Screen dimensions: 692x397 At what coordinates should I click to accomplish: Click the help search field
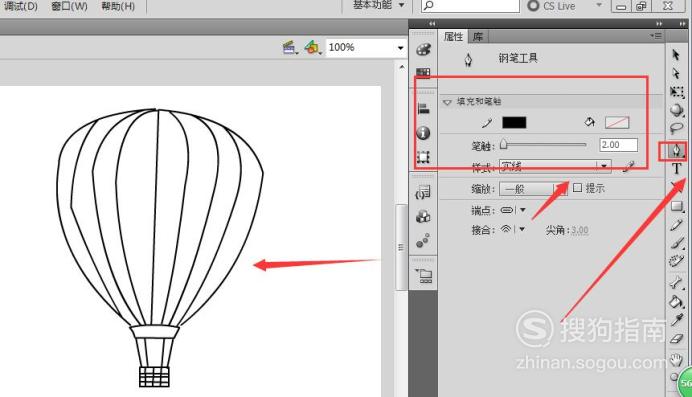[x=470, y=6]
